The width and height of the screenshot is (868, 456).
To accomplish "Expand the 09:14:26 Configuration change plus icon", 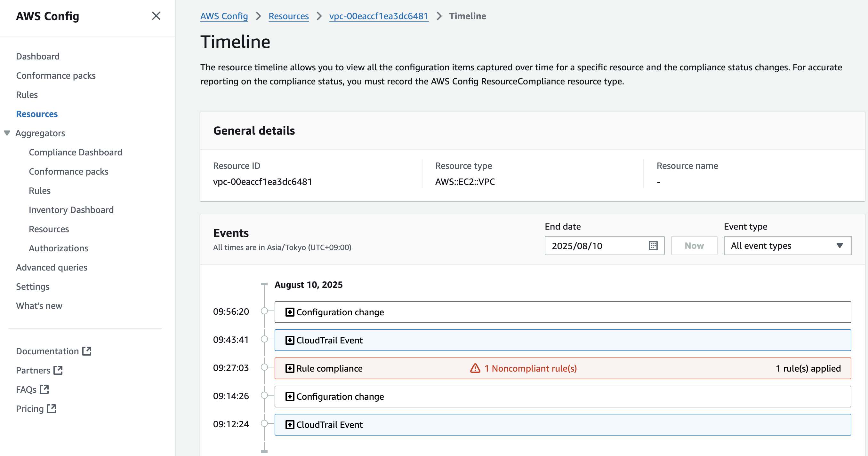I will pos(289,397).
